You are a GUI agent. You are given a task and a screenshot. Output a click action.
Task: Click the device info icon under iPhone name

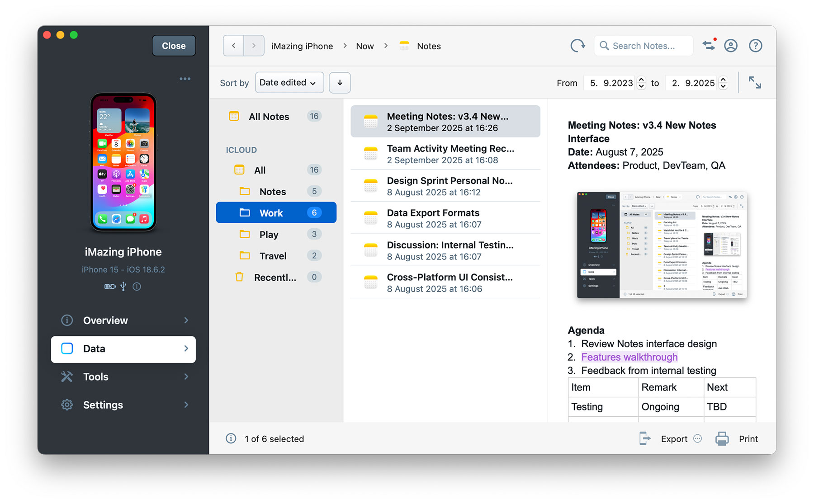[137, 287]
